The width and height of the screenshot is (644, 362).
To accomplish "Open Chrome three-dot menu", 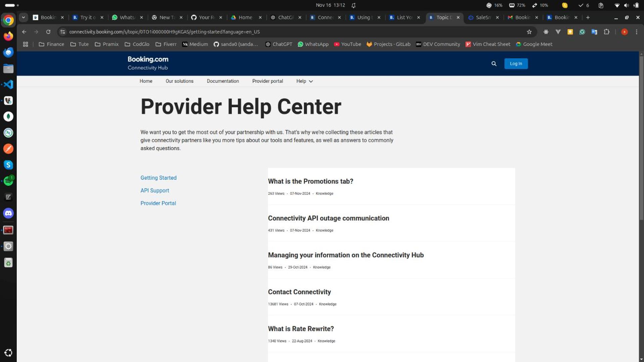I will coord(637,32).
